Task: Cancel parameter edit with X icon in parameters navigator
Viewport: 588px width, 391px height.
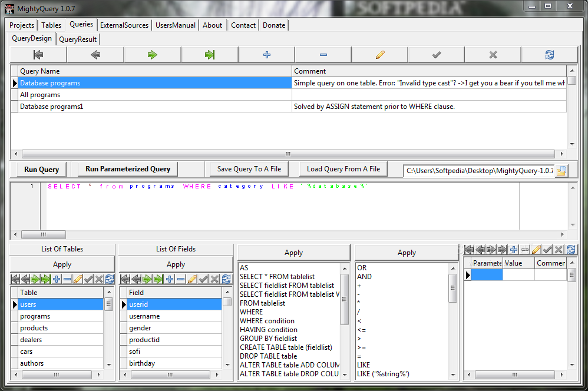Action: (559, 249)
